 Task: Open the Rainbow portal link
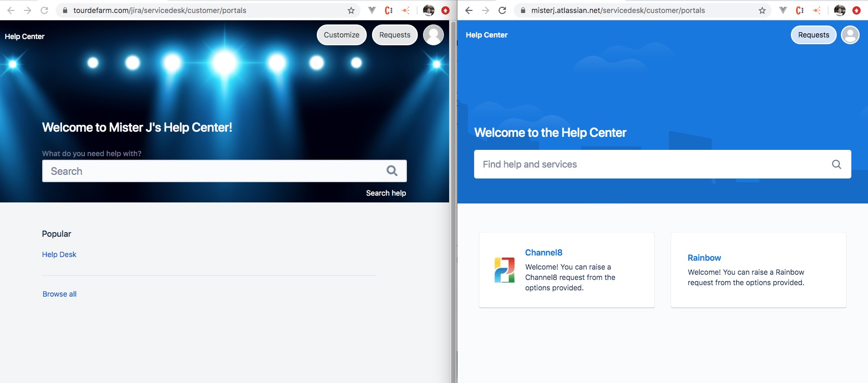tap(704, 258)
